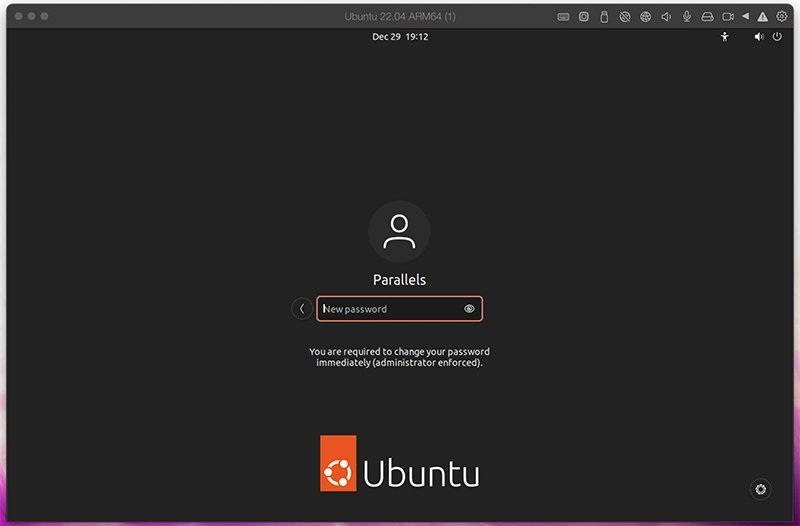Image resolution: width=800 pixels, height=526 pixels.
Task: Click the crossed-out sharing icon in title bar
Action: [x=624, y=17]
